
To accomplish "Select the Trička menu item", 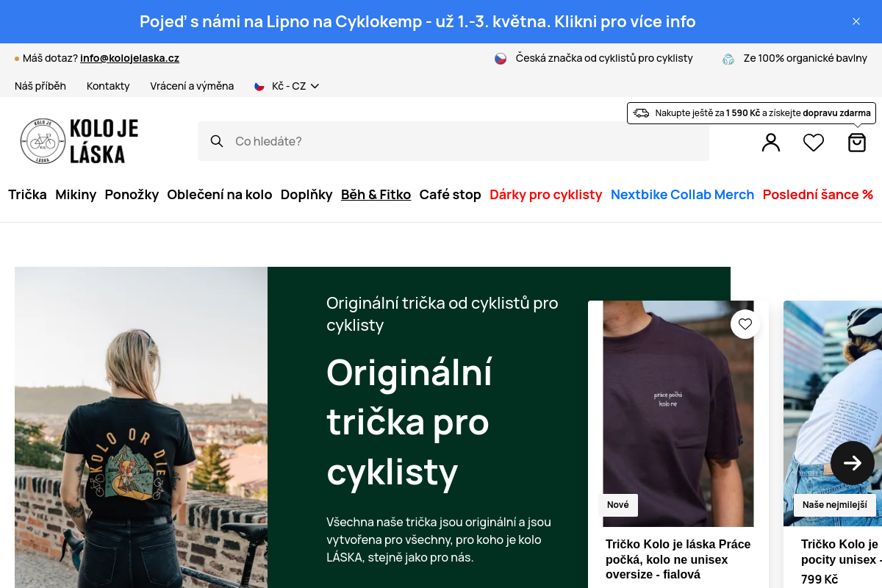I will [x=27, y=194].
